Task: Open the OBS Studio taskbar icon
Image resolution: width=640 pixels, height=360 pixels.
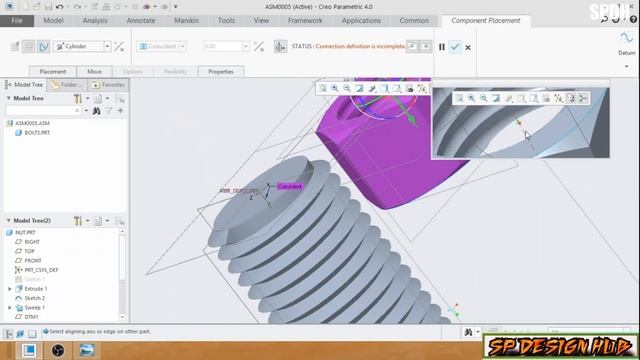Action: [x=58, y=350]
